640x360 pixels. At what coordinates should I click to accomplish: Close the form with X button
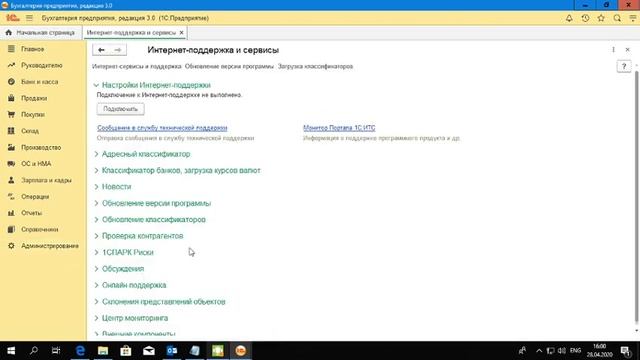[x=627, y=49]
